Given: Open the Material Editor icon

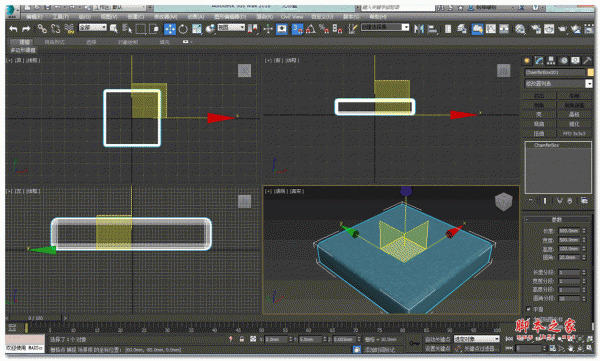Looking at the screenshot, I should pos(520,29).
